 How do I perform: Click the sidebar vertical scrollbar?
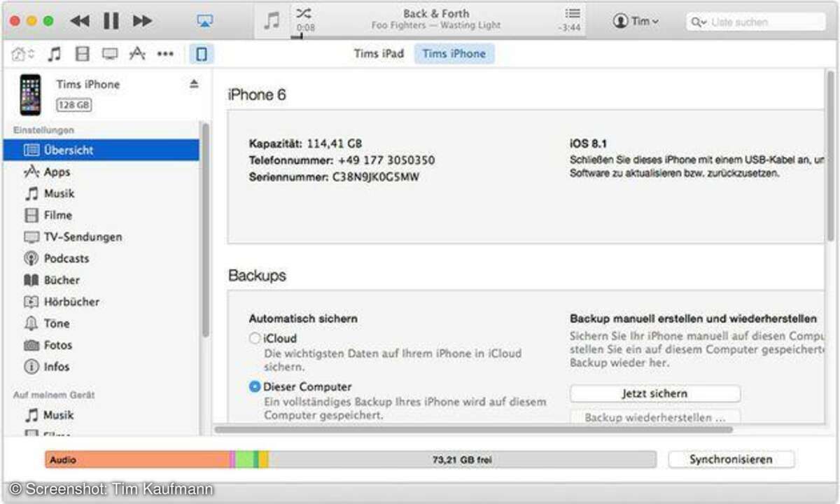tap(205, 231)
